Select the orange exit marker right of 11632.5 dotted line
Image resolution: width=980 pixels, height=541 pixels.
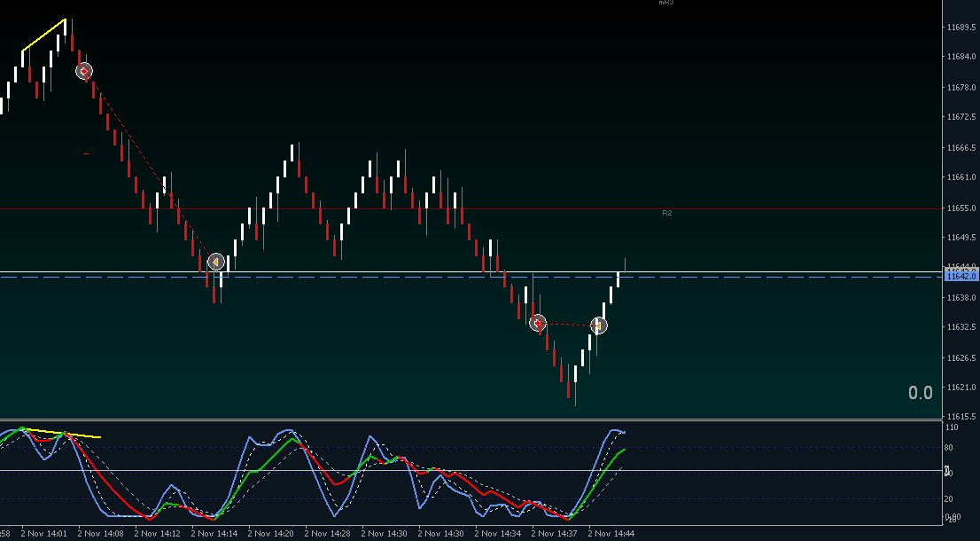pyautogui.click(x=598, y=325)
